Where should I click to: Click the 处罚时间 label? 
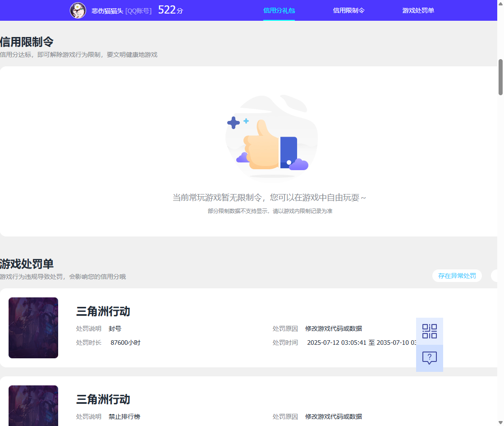[285, 343]
